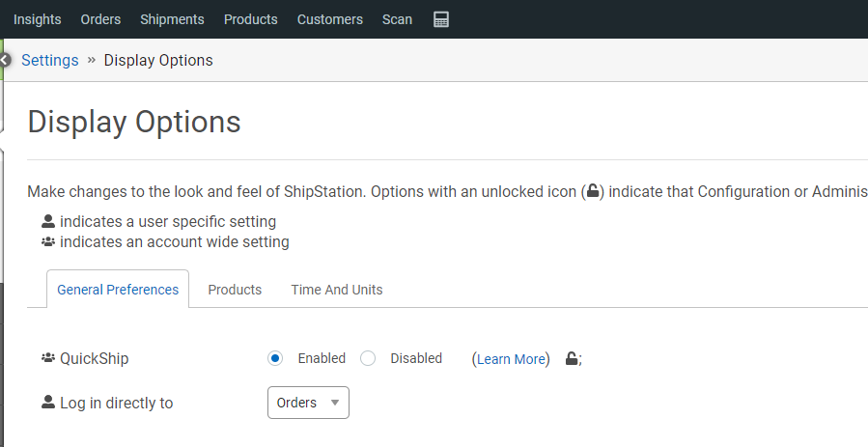Open Products in the top navigation bar
Viewport: 868px width, 447px height.
[251, 19]
